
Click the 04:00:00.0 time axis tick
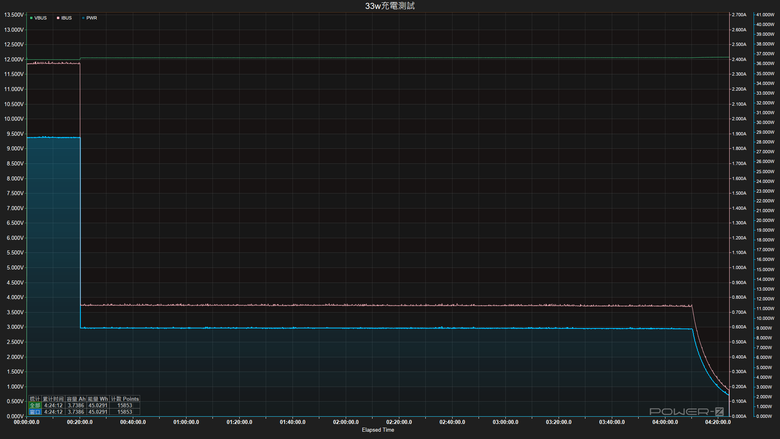[x=665, y=422]
